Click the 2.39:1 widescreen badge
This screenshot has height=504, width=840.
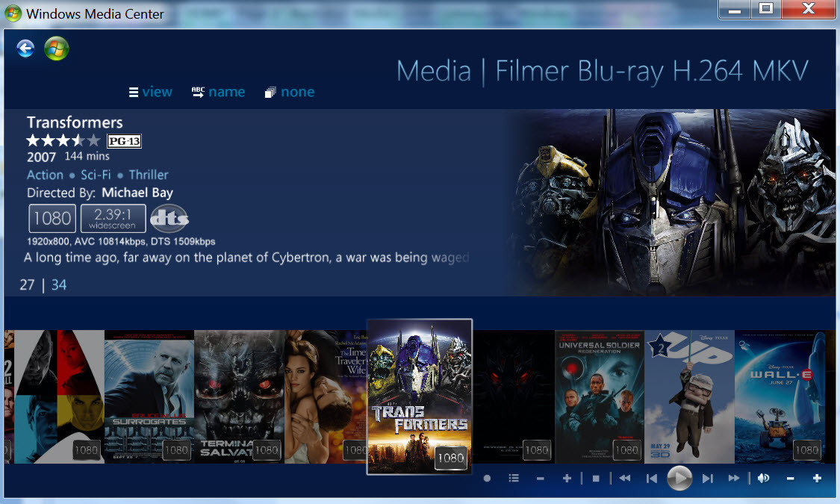113,218
